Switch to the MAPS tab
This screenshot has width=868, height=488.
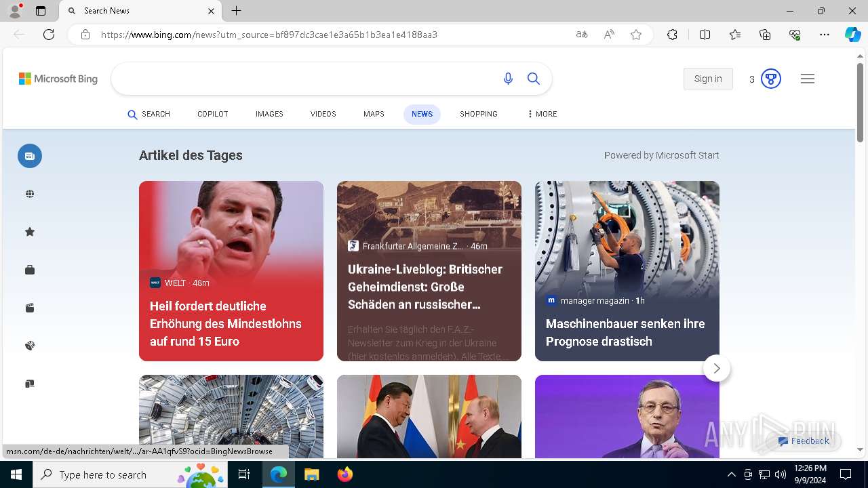click(374, 114)
